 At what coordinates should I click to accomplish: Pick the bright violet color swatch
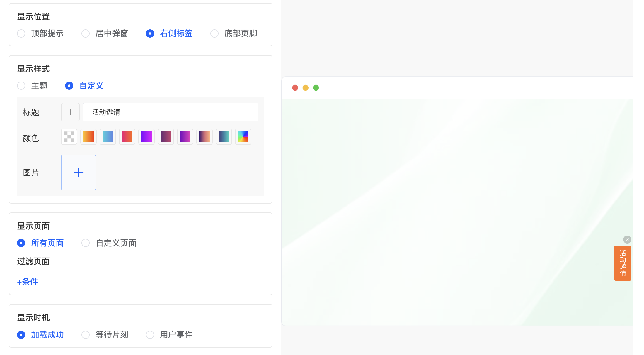coord(146,137)
